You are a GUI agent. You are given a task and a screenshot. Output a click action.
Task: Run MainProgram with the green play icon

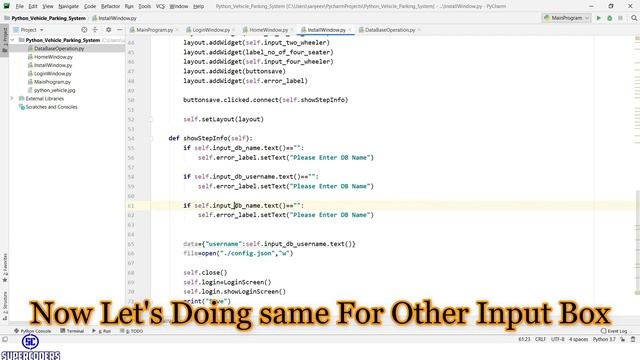point(599,18)
